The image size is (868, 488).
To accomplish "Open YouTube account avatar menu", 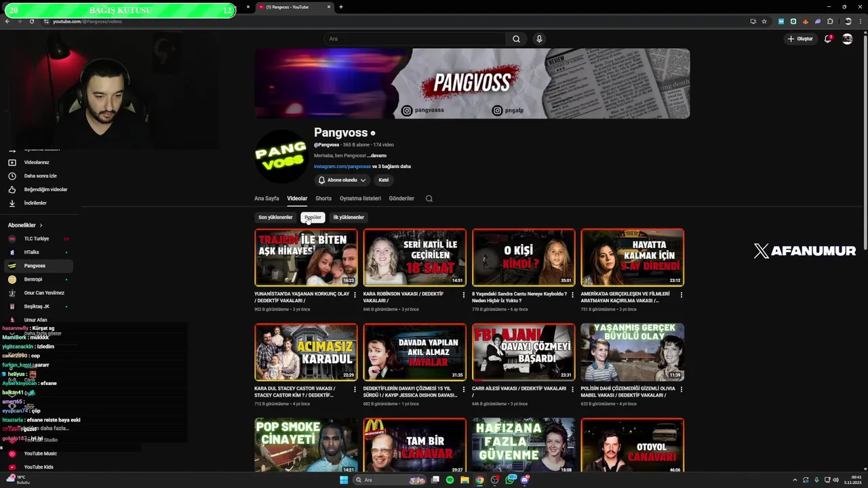I will (847, 39).
